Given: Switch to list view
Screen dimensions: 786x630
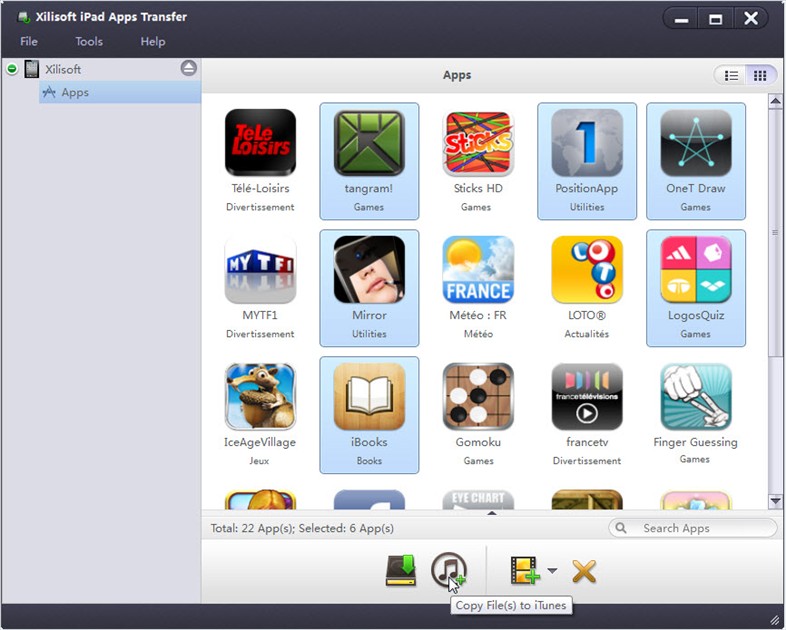Looking at the screenshot, I should pos(731,76).
